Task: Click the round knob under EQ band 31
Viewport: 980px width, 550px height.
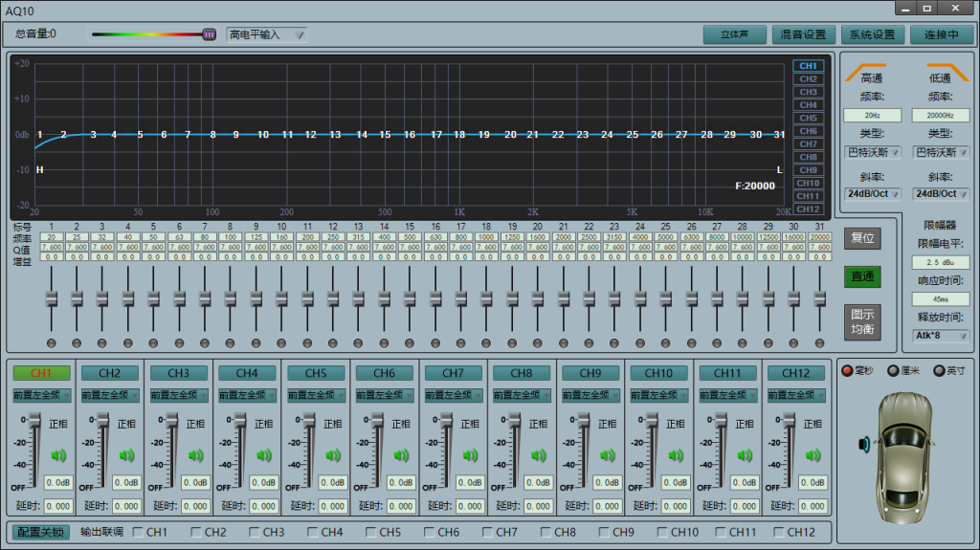Action: (x=819, y=343)
